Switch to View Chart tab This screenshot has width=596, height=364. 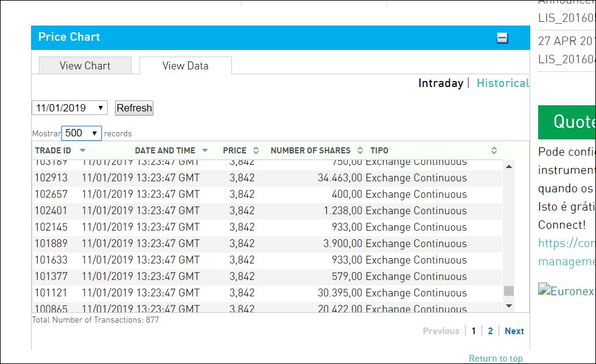[x=85, y=66]
